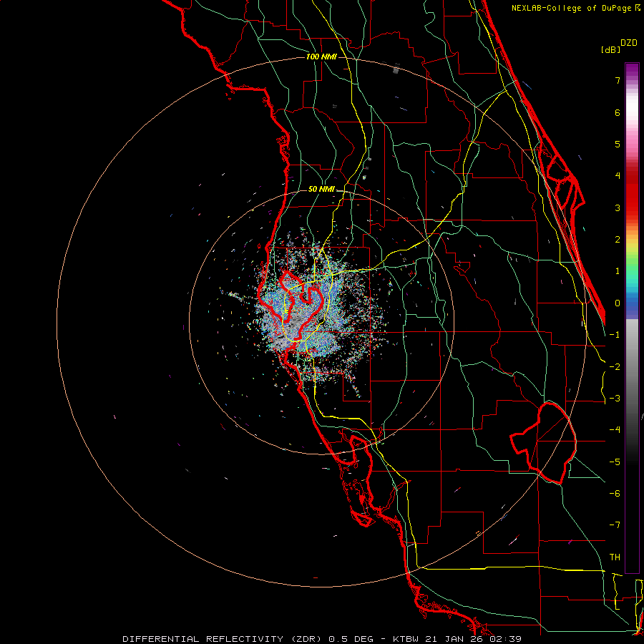644x644 pixels.
Task: Click the TH threshold label on the scale
Action: pyautogui.click(x=615, y=557)
